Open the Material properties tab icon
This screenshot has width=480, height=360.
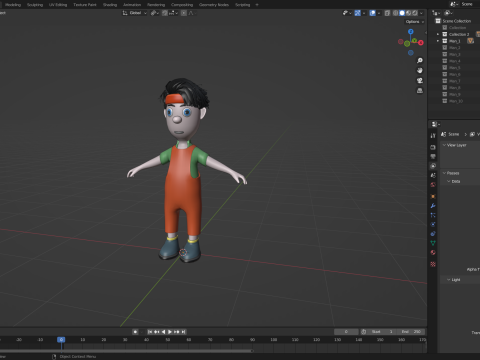pyautogui.click(x=433, y=252)
